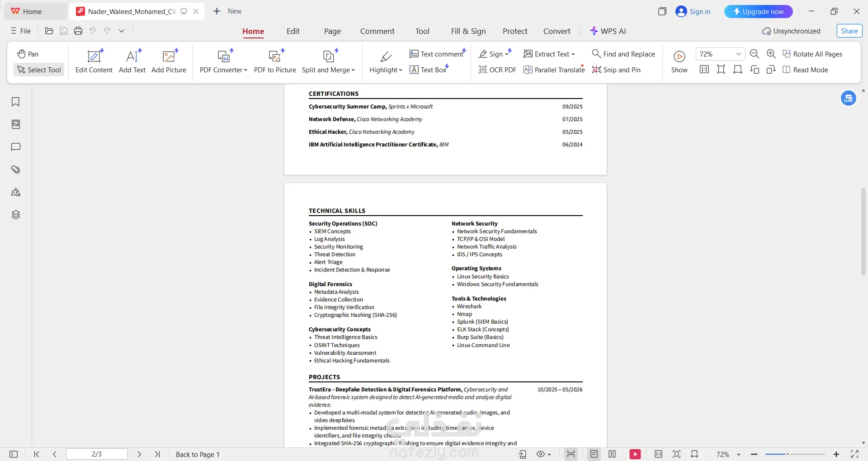Open the page Thumbnails panel in sidebar
Viewport: 868px width, 461px height.
(16, 124)
